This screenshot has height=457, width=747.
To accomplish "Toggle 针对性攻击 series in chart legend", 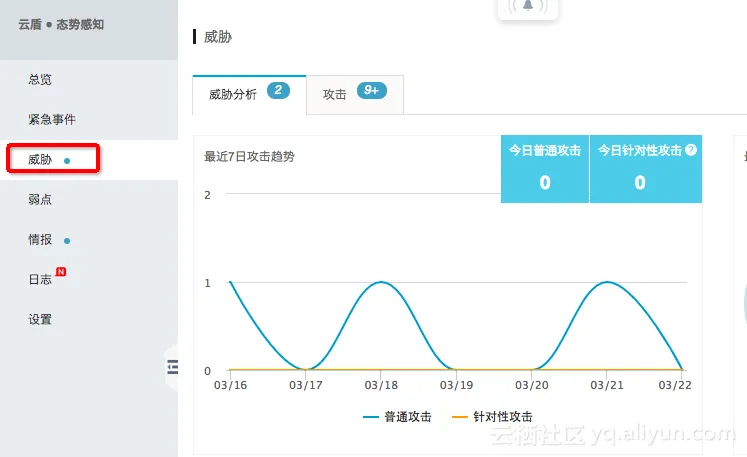I will (x=492, y=417).
